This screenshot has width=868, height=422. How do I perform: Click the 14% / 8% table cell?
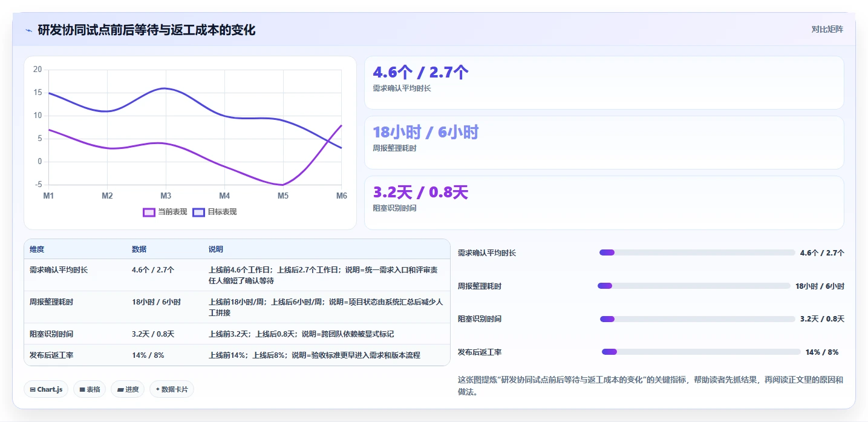pos(148,355)
